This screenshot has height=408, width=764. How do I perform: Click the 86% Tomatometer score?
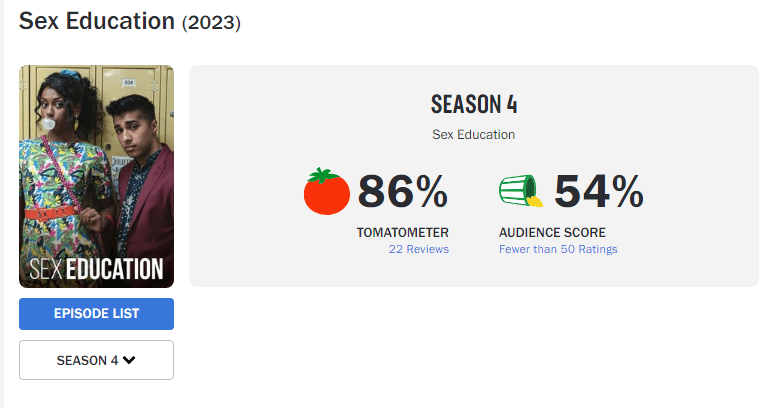coord(403,192)
